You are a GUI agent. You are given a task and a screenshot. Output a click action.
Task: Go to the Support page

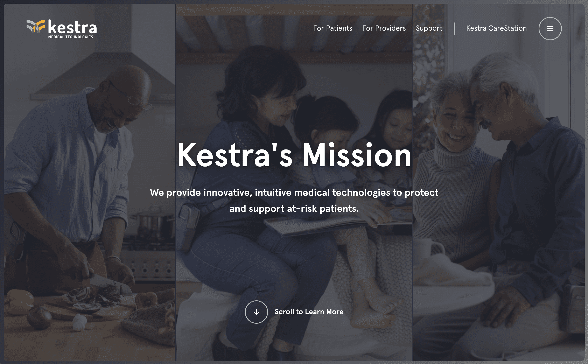pyautogui.click(x=429, y=28)
